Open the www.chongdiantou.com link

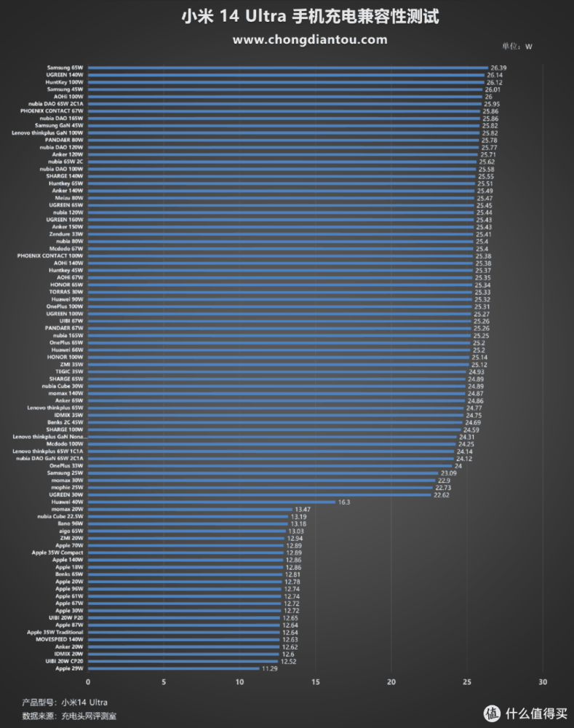click(310, 39)
